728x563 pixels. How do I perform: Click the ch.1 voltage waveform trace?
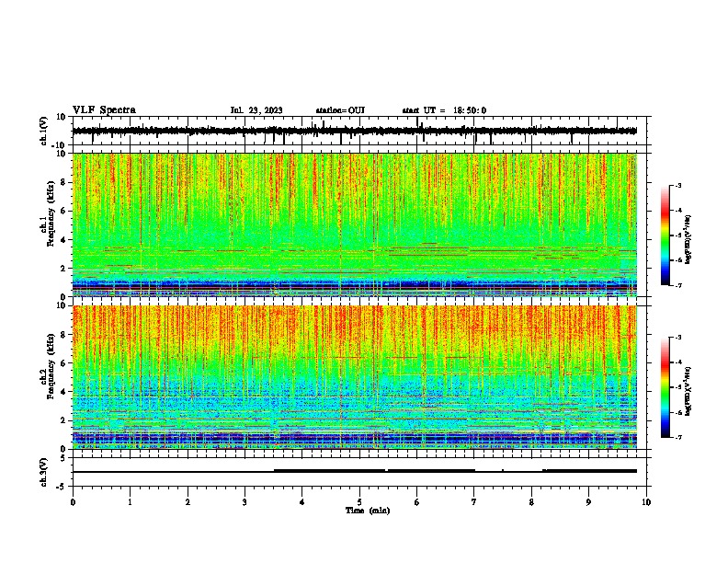354,131
